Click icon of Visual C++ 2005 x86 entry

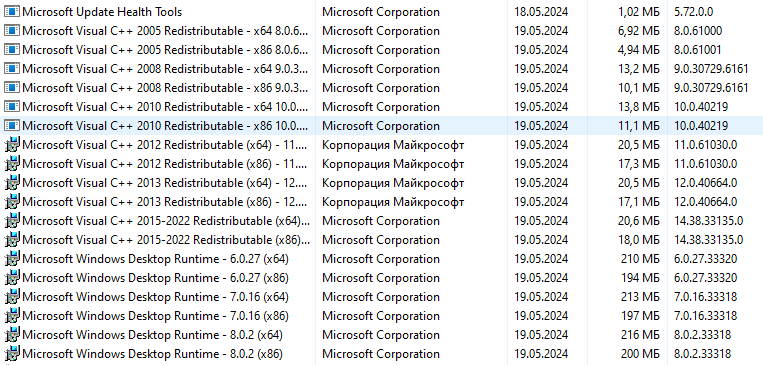(12, 50)
